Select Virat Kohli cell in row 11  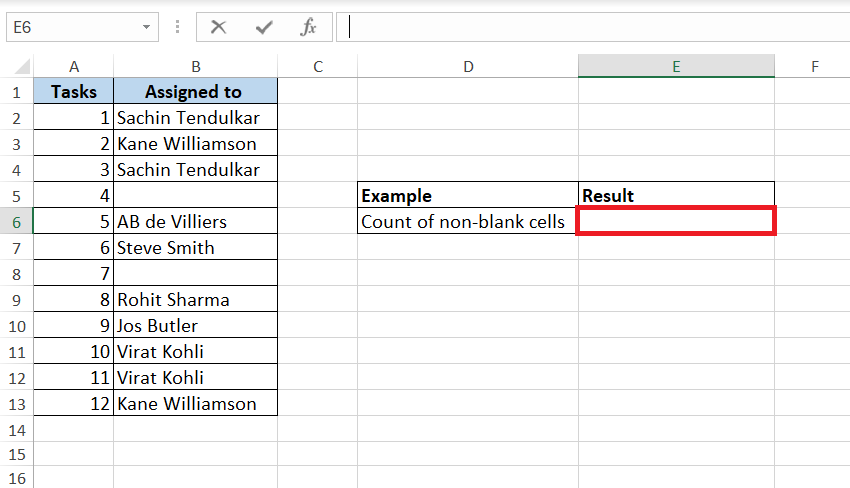(x=196, y=351)
